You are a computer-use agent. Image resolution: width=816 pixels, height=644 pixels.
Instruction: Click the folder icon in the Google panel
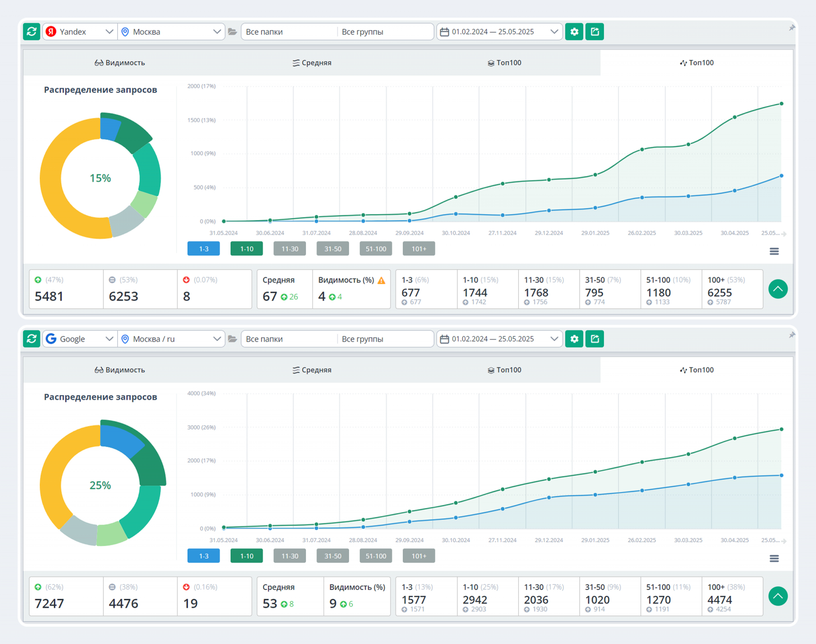233,339
